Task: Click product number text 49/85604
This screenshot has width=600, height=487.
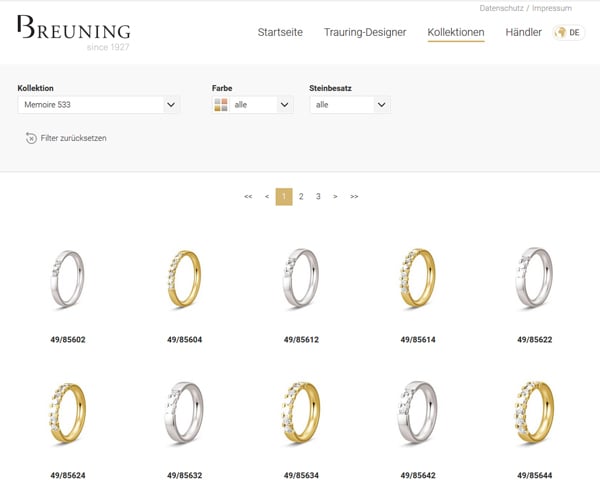Action: point(184,340)
